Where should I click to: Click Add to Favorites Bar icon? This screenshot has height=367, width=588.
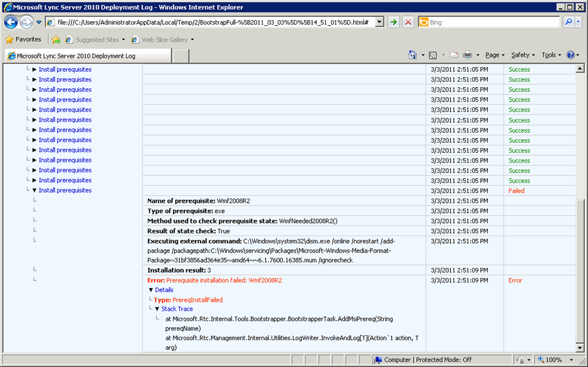click(x=56, y=39)
